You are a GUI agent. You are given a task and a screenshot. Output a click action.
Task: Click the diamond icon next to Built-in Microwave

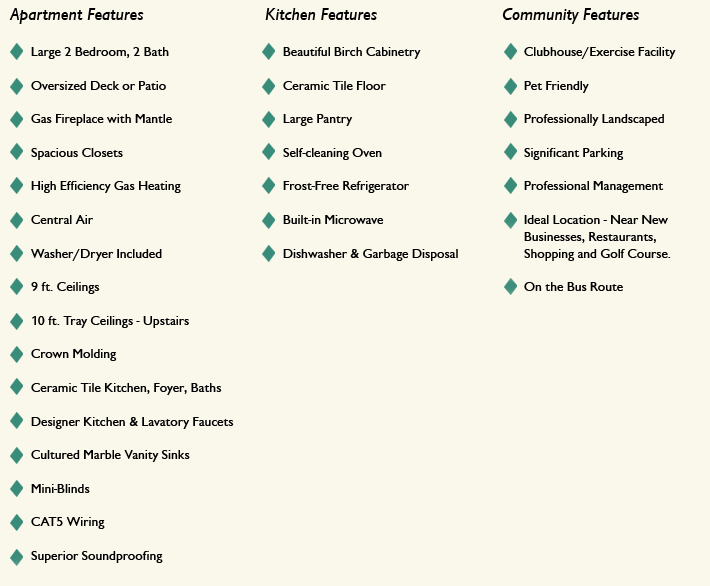coord(268,220)
